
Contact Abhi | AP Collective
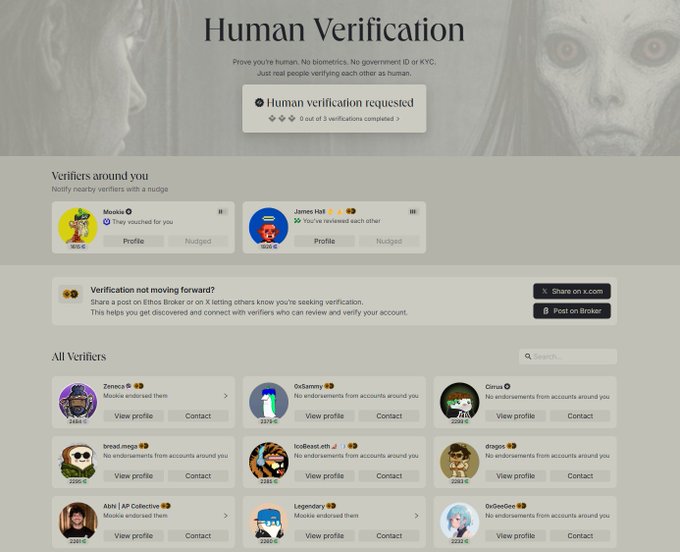198,536
